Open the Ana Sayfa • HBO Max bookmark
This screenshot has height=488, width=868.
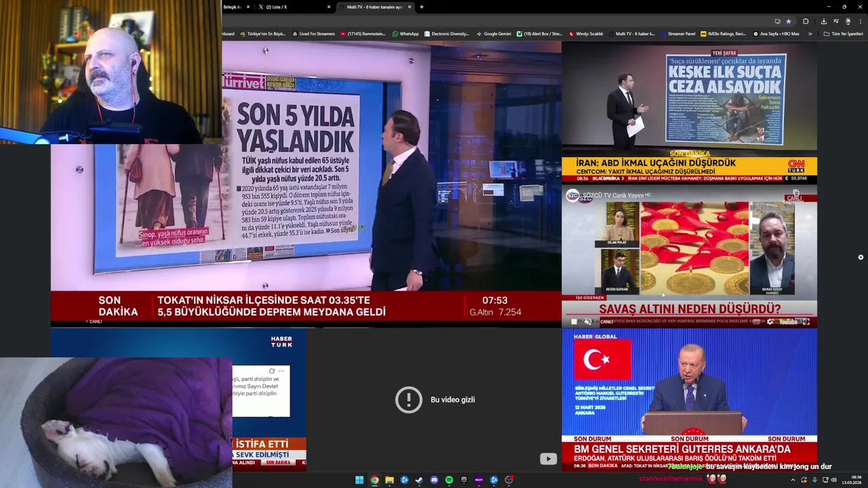coord(776,34)
